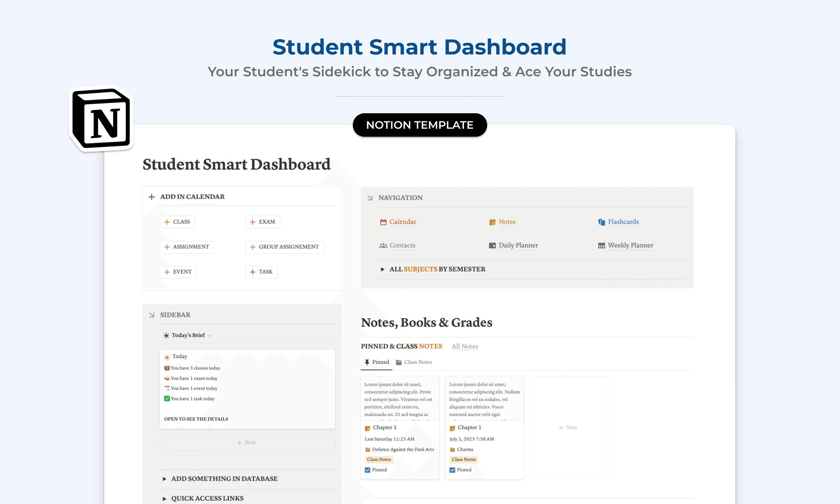
Task: Open the Today's Brief dropdown
Action: [x=209, y=335]
